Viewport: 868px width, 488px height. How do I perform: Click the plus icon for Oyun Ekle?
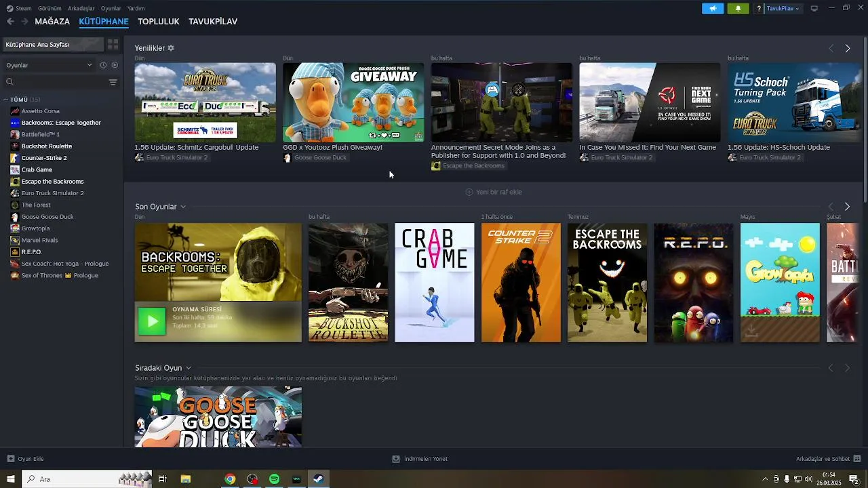10,459
